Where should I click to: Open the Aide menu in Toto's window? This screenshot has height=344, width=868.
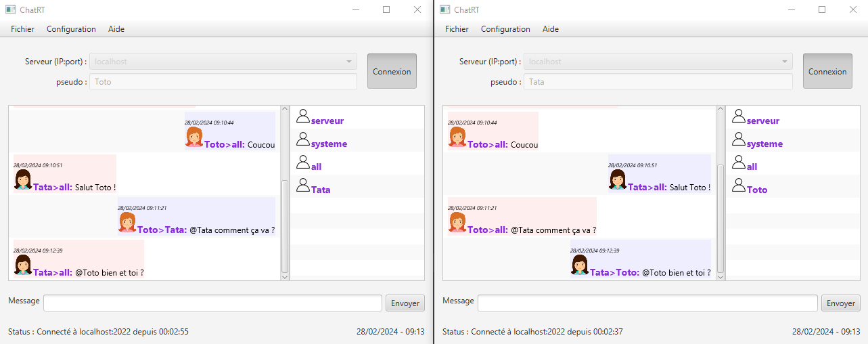(116, 29)
